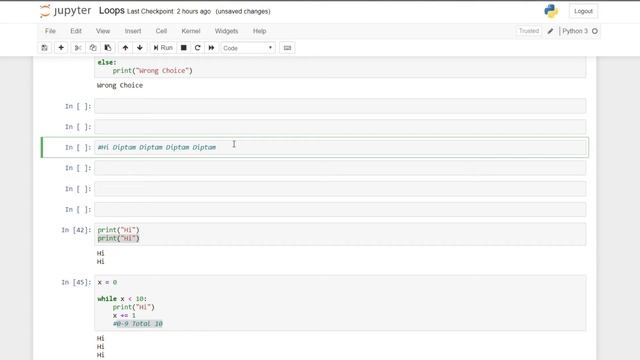Run the selected cell
Image resolution: width=640 pixels, height=360 pixels.
coord(163,48)
